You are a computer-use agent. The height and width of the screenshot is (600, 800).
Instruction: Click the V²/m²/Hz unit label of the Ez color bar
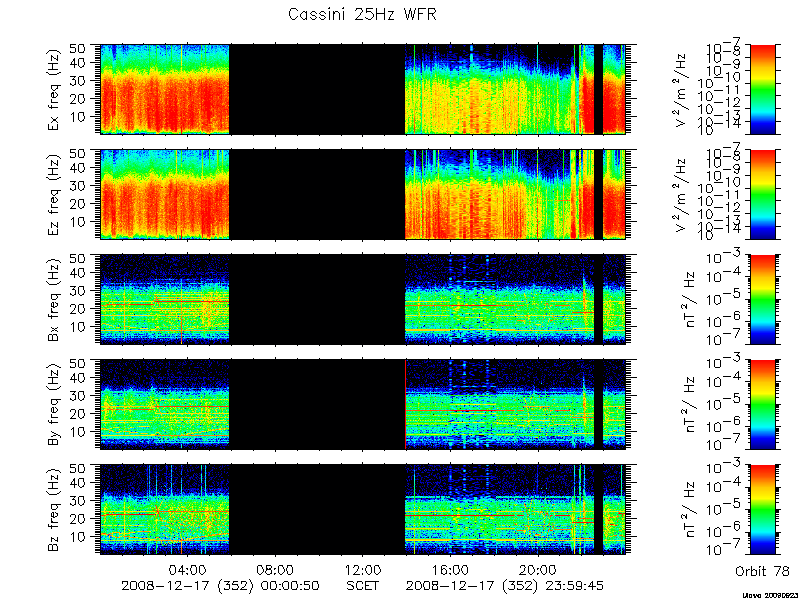(683, 194)
